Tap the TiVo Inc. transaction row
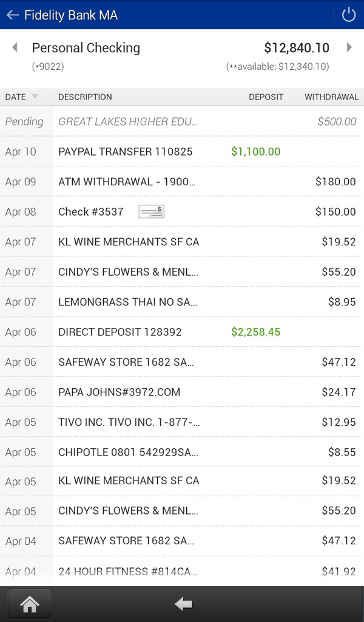 182,422
